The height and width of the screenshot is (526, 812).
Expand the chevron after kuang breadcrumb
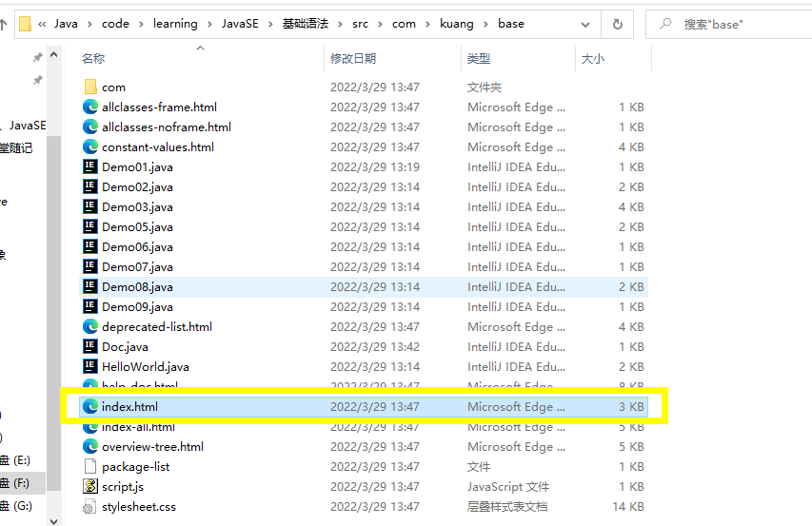(x=485, y=25)
